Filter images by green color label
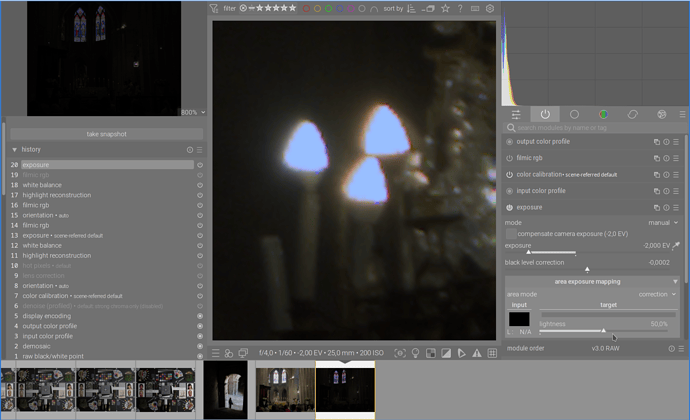This screenshot has width=690, height=420. click(328, 8)
